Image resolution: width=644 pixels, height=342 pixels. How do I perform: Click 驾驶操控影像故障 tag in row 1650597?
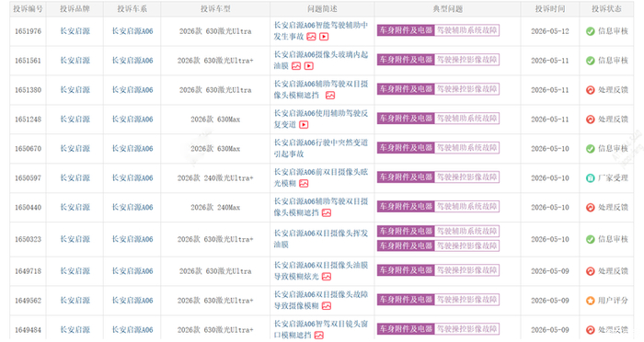(x=467, y=177)
